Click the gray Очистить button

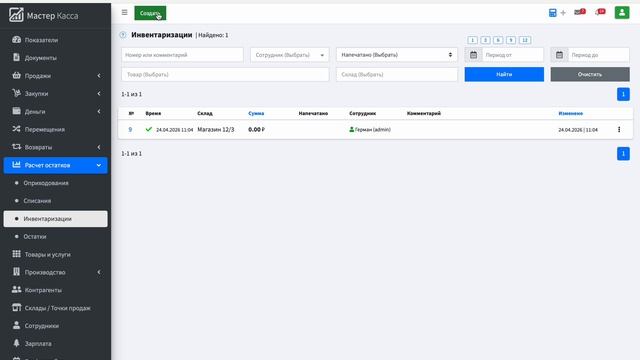(x=590, y=74)
